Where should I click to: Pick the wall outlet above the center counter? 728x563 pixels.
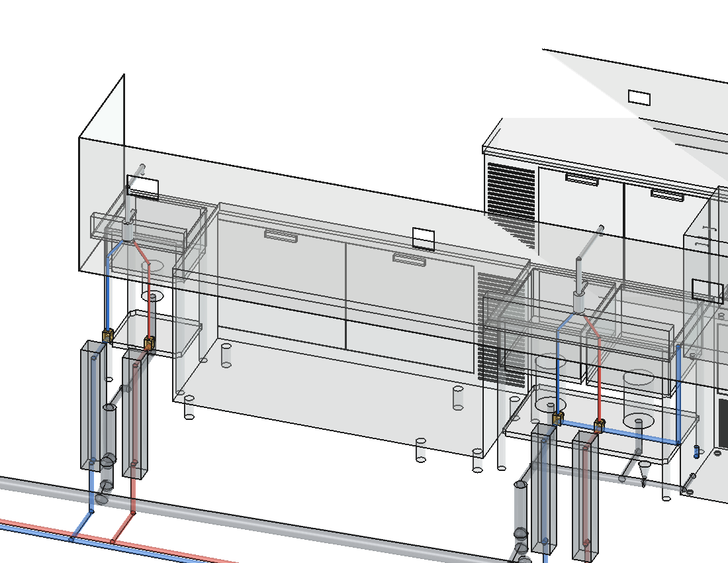[424, 239]
